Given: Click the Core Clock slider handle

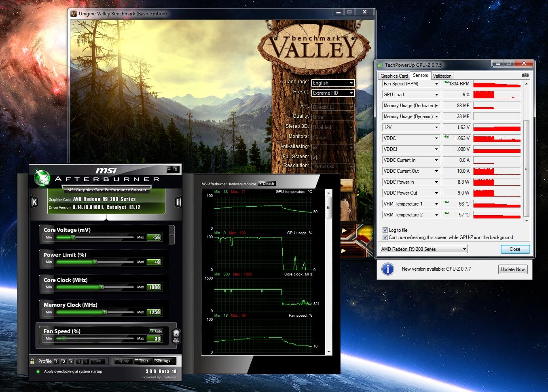Looking at the screenshot, I should [x=102, y=287].
